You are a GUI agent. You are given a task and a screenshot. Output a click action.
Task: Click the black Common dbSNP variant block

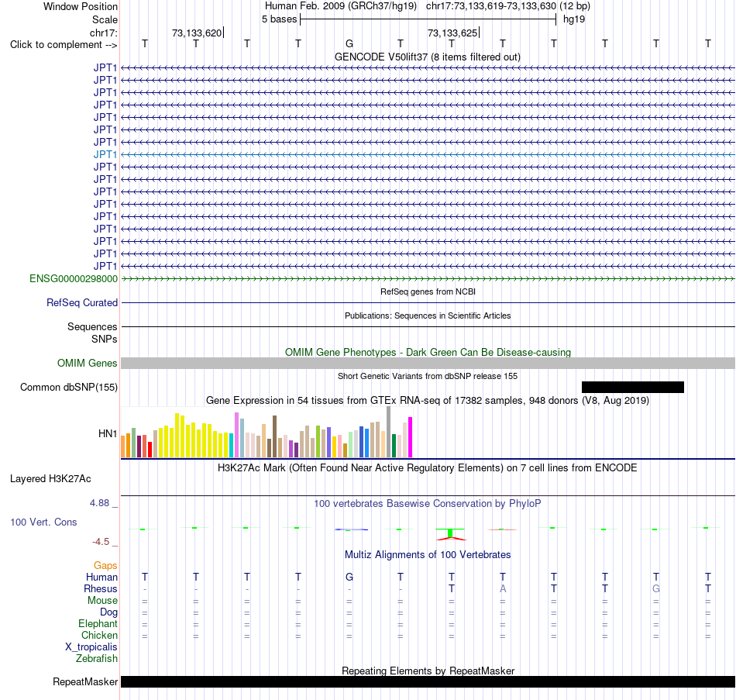[633, 387]
